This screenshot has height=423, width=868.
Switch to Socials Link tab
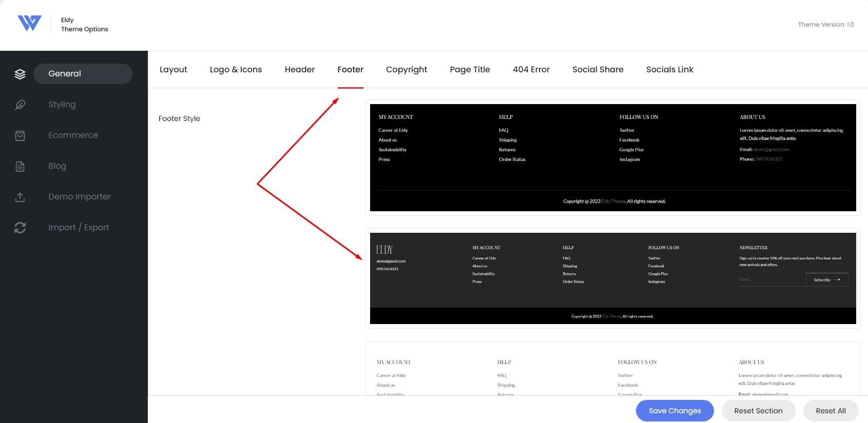coord(670,70)
